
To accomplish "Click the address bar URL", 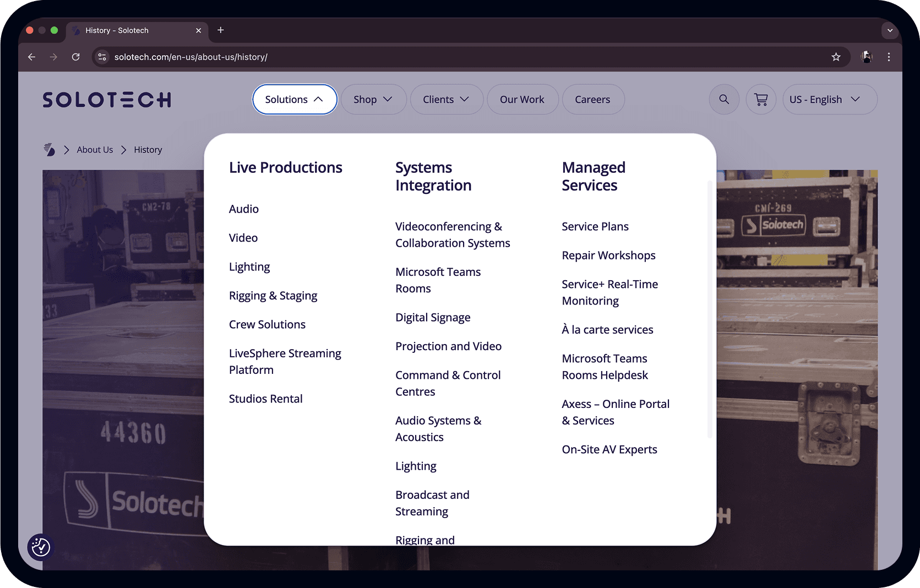I will (x=191, y=57).
